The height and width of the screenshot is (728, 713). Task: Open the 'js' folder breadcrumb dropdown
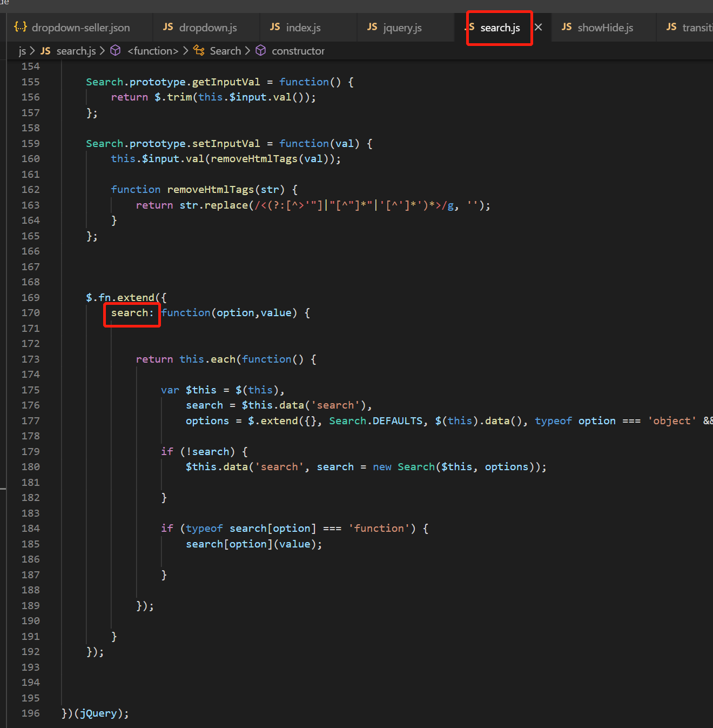[x=22, y=51]
